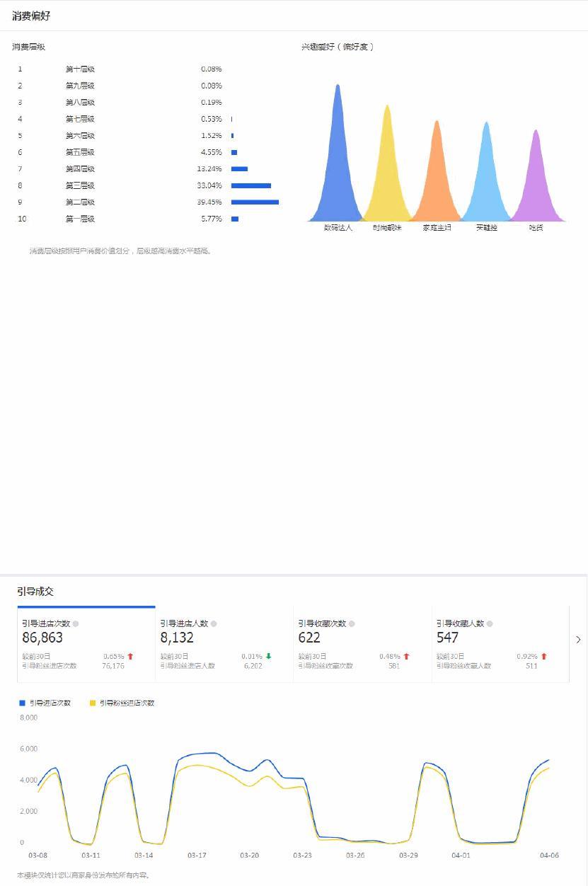Select the 引导收藏人数 metric tab
588x886 pixels.
500,644
